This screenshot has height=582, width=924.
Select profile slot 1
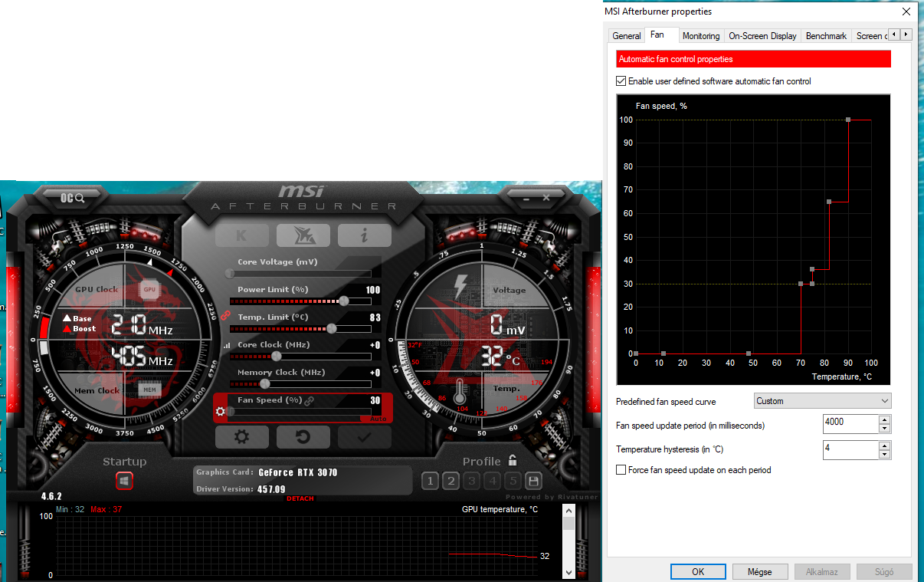pos(430,481)
